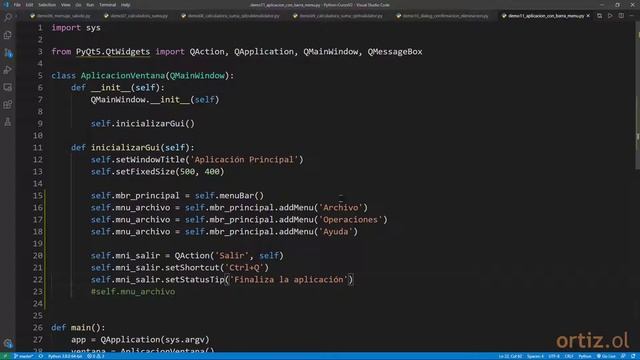Screen dimensions: 640x360
Task: Open the Run and Debug view
Action: [x=8, y=70]
